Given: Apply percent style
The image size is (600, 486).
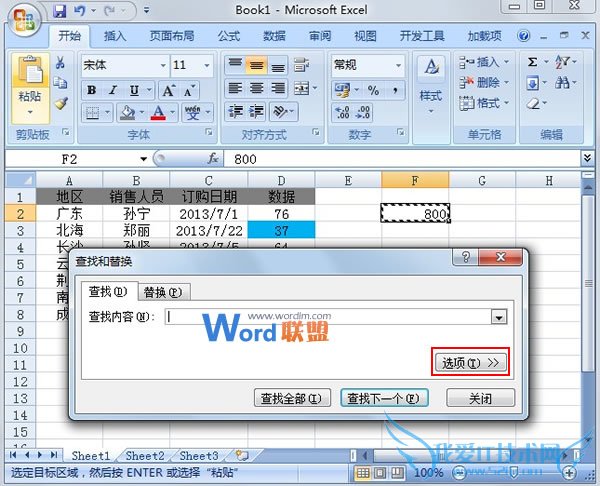Looking at the screenshot, I should (x=373, y=90).
